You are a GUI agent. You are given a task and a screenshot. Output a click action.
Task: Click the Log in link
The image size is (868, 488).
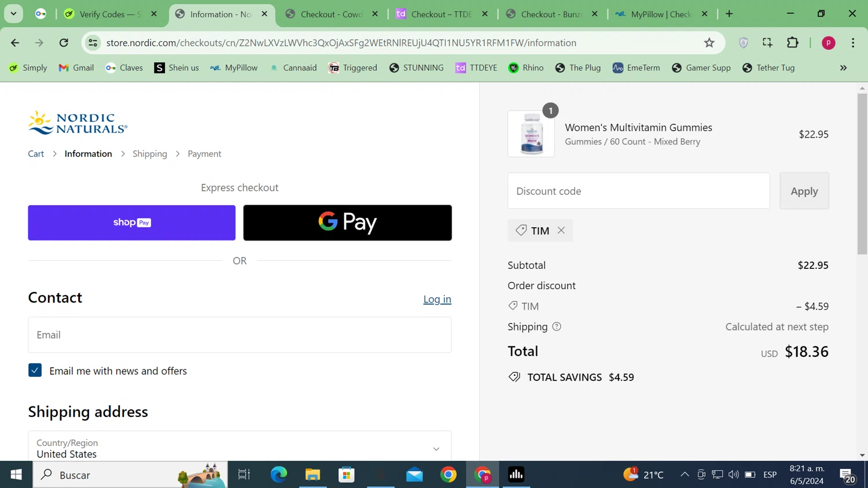437,299
